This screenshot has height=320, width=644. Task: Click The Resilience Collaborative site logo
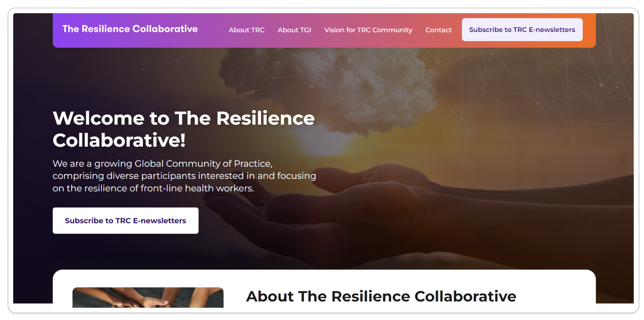tap(130, 29)
